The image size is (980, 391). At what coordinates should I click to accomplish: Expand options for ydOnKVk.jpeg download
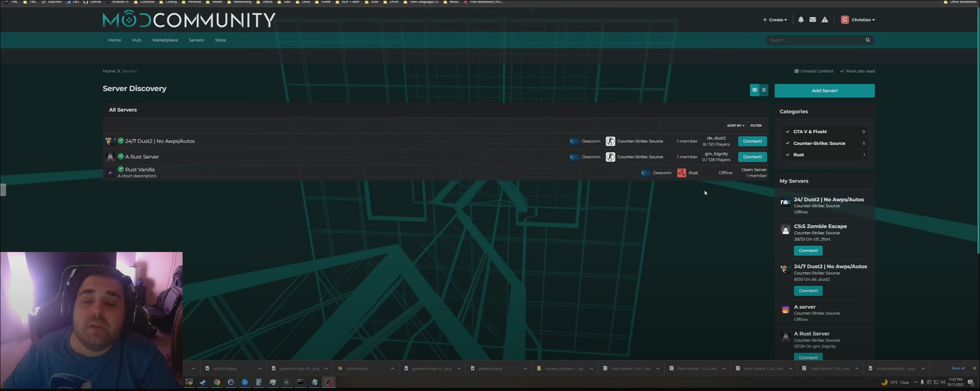[x=260, y=368]
